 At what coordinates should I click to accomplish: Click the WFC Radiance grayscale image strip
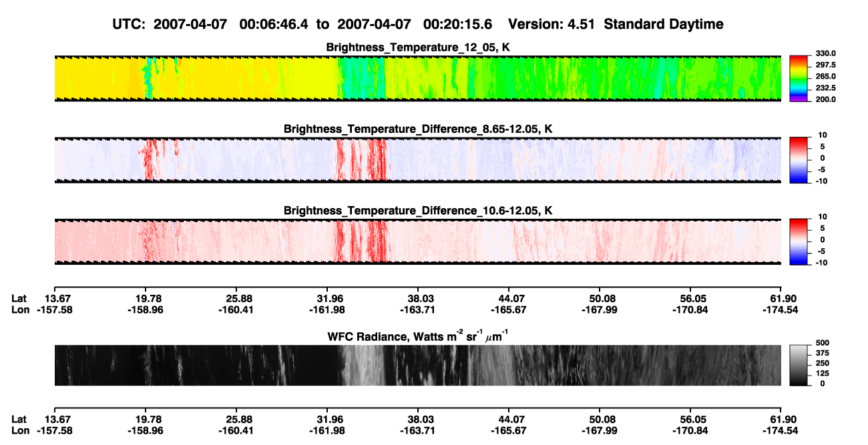418,366
